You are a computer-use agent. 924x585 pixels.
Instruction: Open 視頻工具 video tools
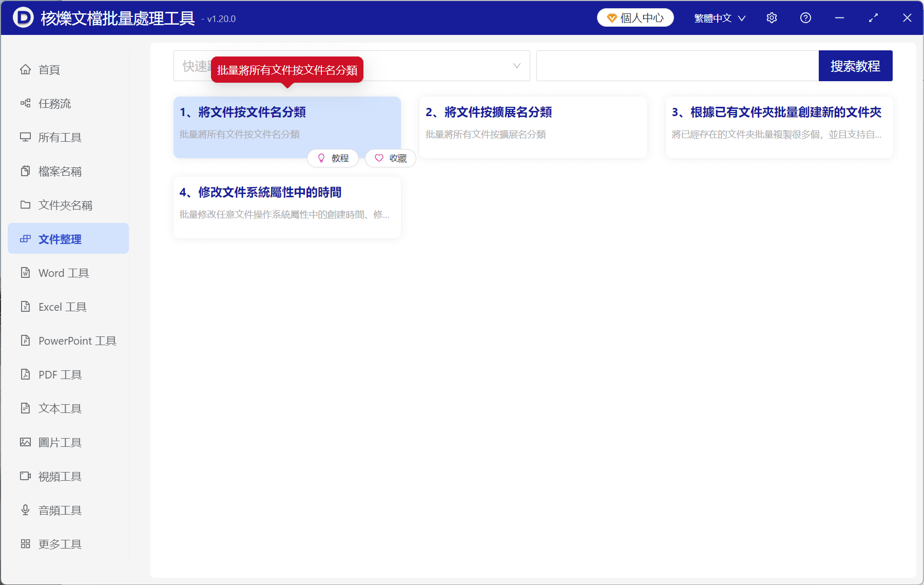pyautogui.click(x=60, y=476)
